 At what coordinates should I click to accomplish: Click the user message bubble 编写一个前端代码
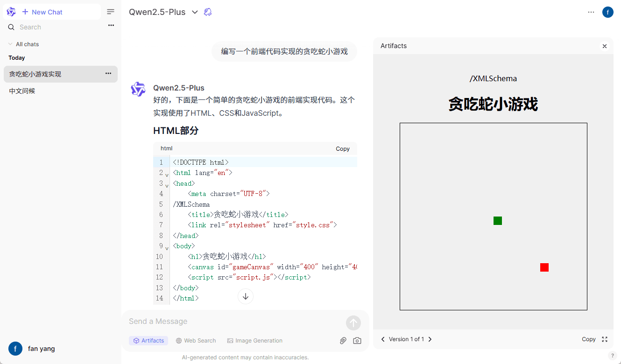coord(284,51)
